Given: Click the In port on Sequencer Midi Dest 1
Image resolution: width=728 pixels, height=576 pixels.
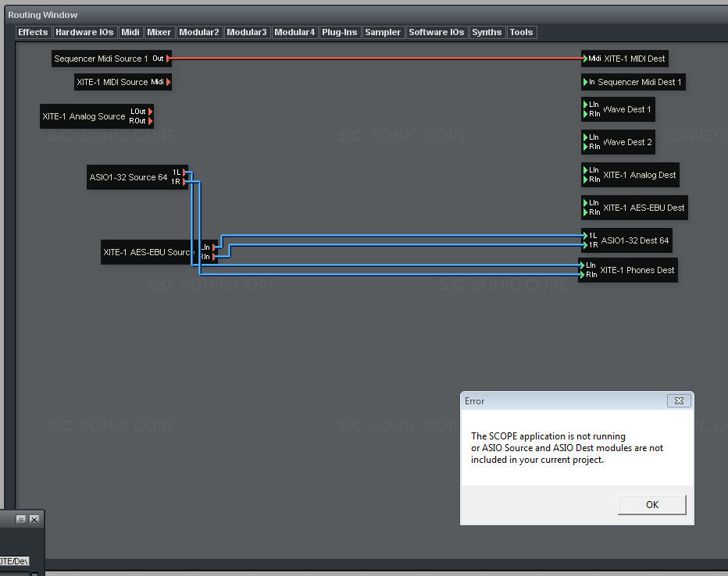Looking at the screenshot, I should tap(586, 82).
